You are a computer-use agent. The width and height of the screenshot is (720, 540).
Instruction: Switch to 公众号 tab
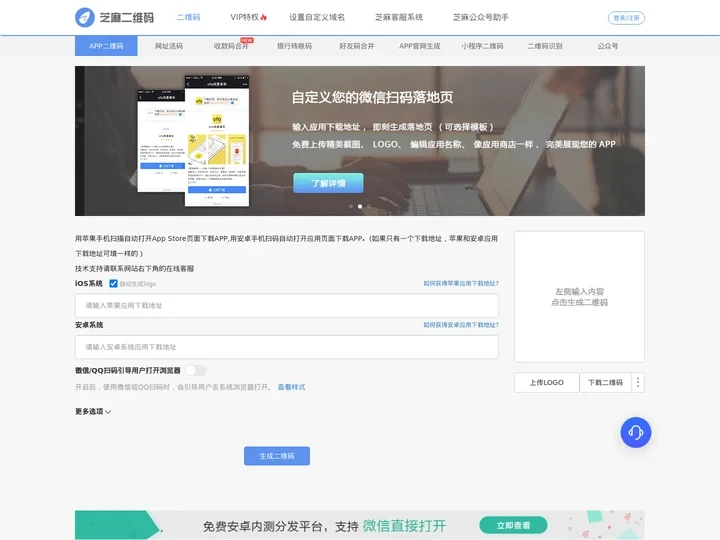[x=608, y=46]
